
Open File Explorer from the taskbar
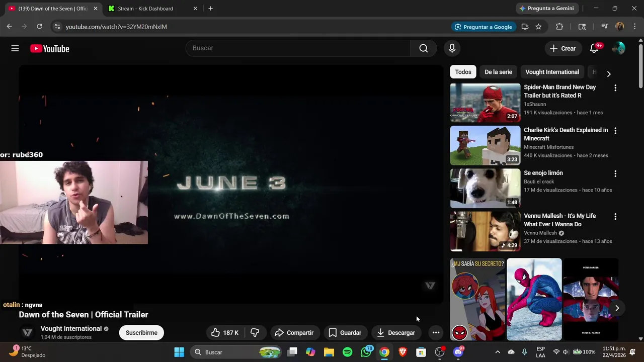tap(329, 352)
